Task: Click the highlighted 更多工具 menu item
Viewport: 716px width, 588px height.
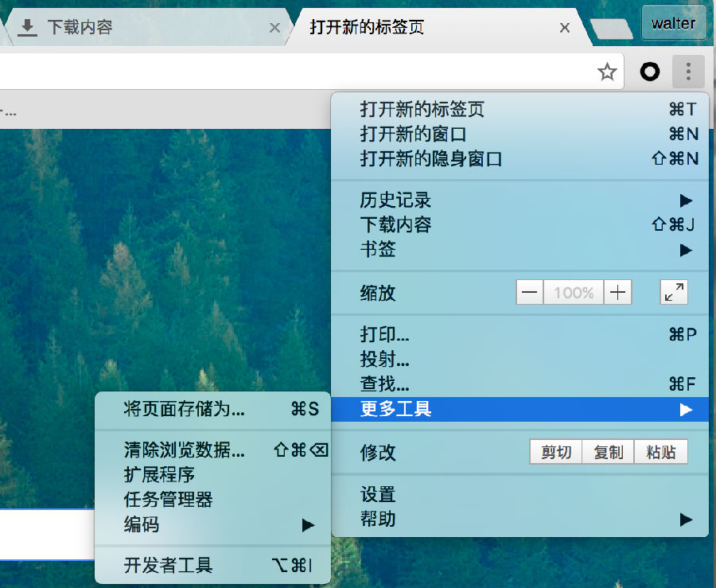Action: point(520,409)
